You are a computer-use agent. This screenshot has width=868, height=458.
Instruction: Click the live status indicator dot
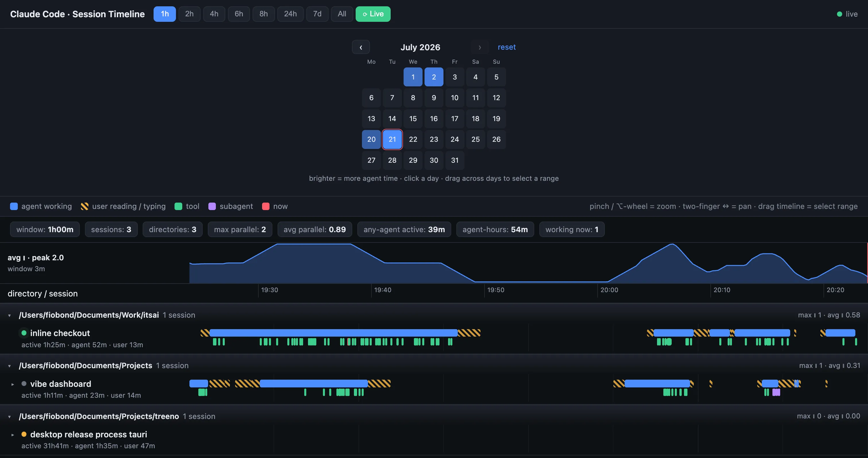point(839,14)
